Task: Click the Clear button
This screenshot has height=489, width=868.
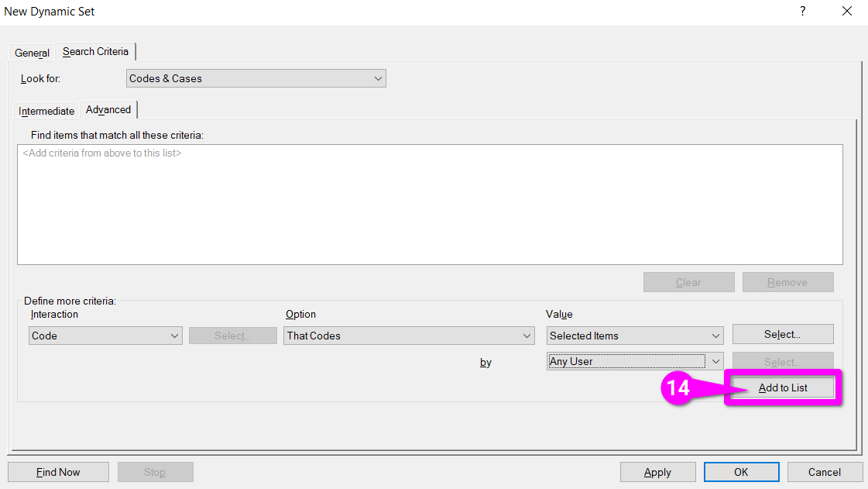Action: click(688, 282)
